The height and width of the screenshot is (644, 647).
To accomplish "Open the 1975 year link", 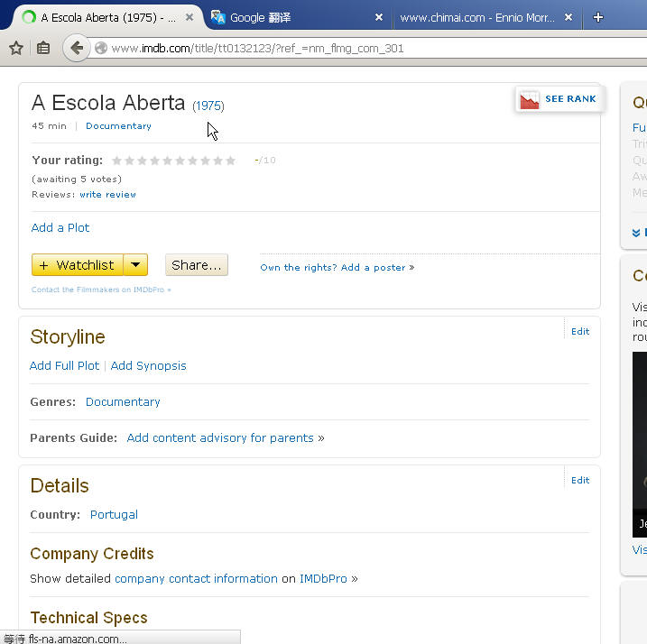I will click(x=208, y=106).
